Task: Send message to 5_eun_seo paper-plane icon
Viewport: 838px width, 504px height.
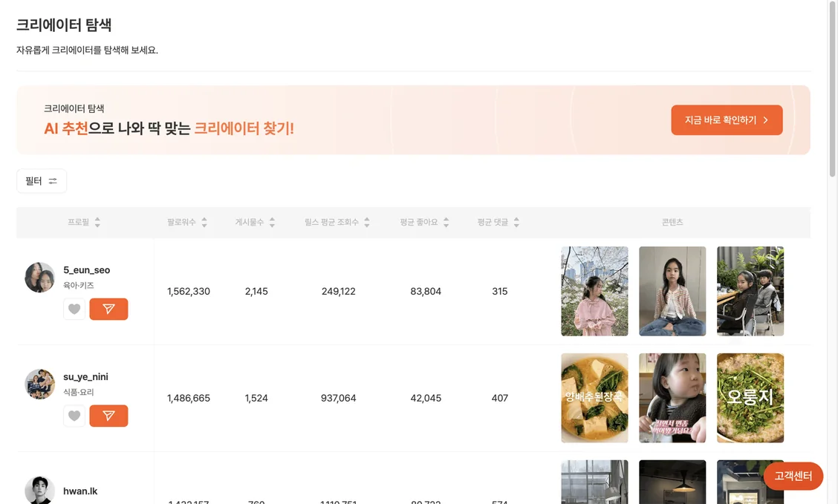Action: click(108, 309)
